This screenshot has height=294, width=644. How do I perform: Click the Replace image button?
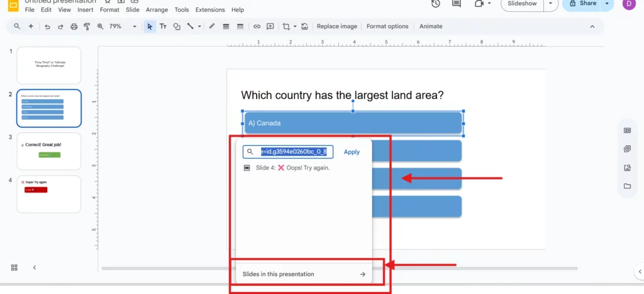336,26
